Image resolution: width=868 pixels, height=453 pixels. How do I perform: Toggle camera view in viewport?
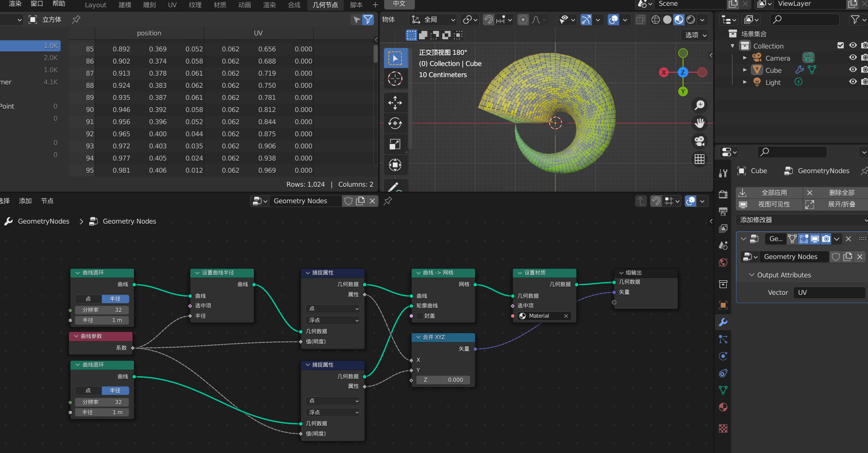point(700,141)
